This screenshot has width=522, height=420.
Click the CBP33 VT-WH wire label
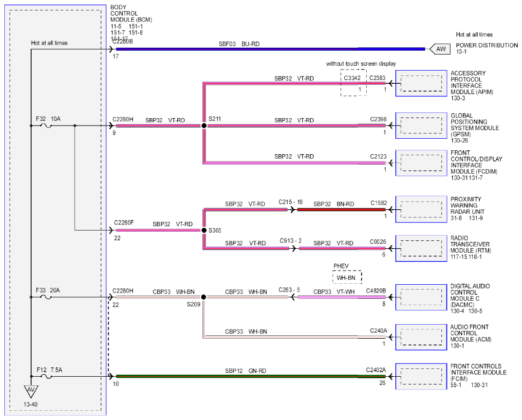(x=334, y=292)
